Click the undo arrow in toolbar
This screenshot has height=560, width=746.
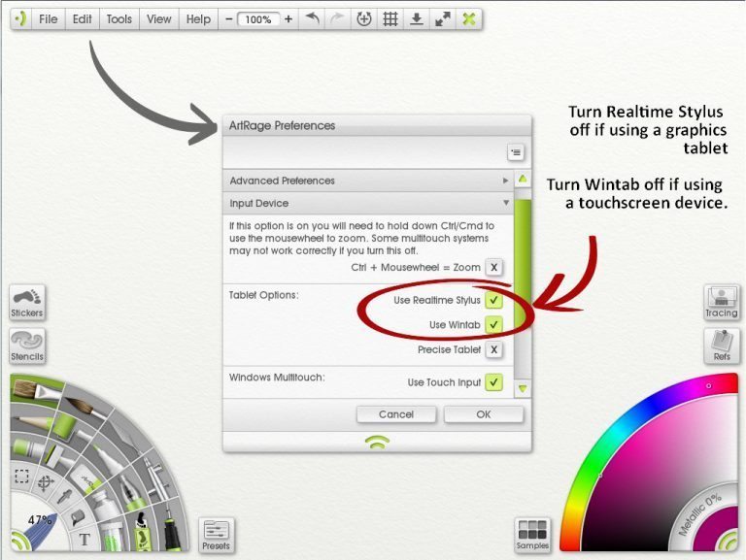(x=312, y=19)
